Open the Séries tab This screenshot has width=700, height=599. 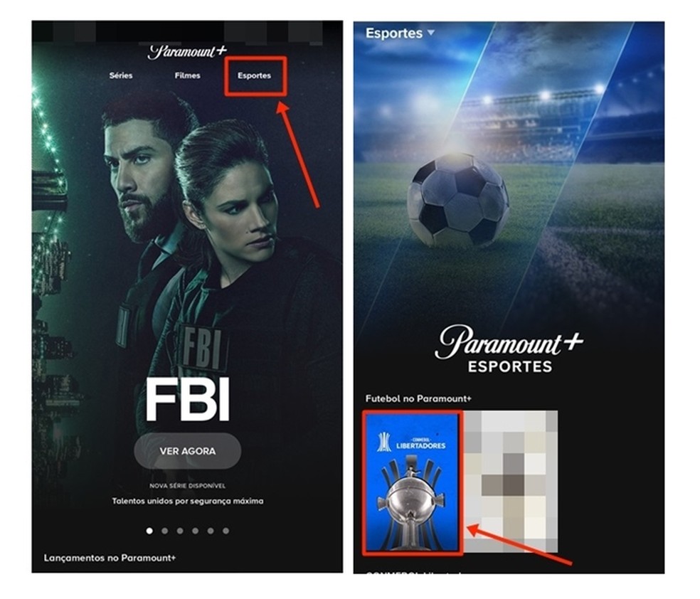121,75
